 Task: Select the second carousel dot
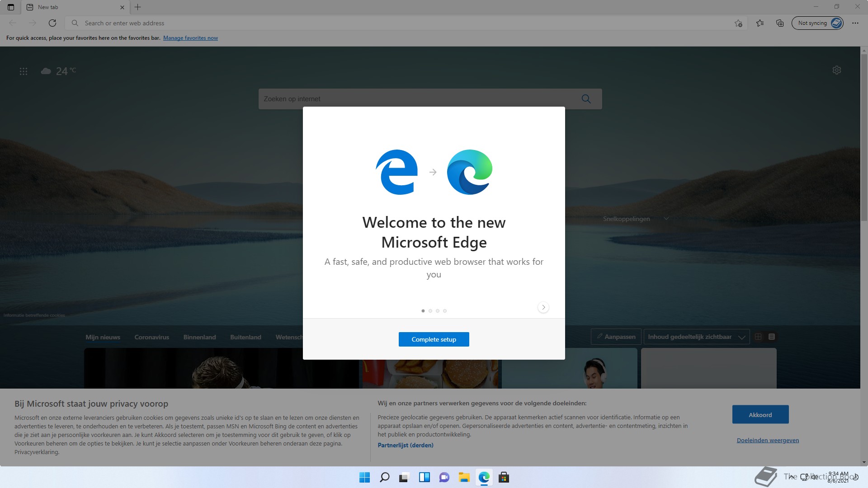430,311
